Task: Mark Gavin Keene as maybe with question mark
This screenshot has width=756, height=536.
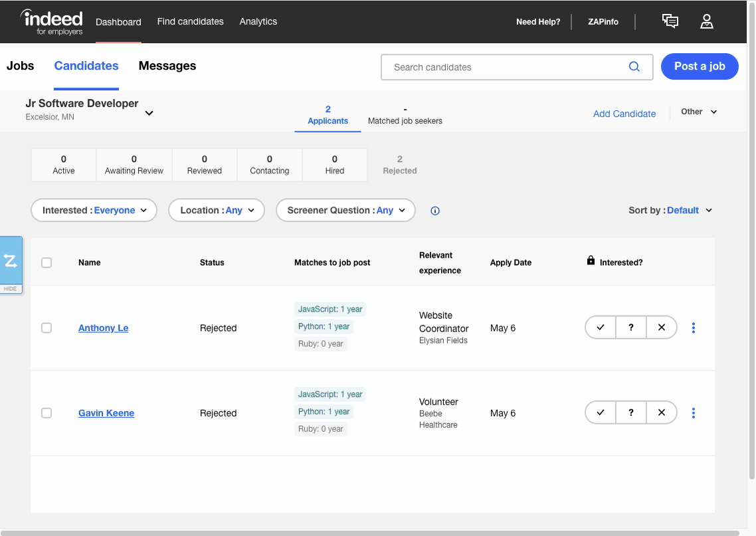Action: (630, 412)
